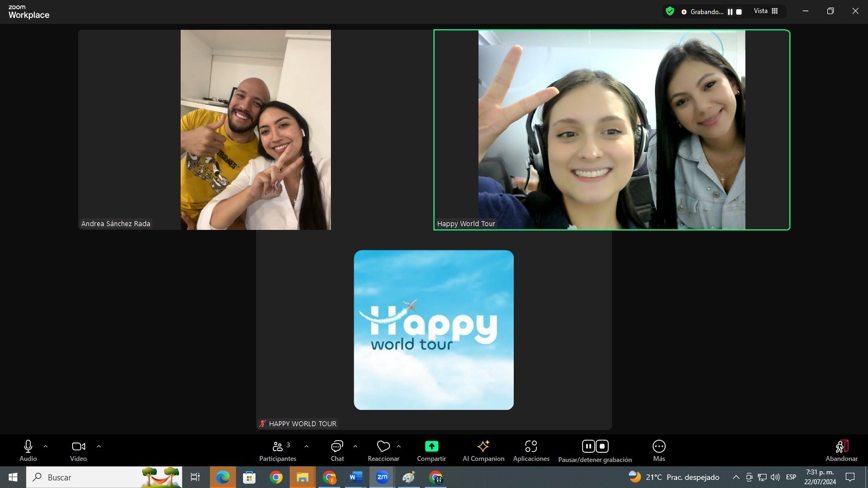
Task: Open Aplicaciones in Zoom toolbar
Action: pos(531,451)
